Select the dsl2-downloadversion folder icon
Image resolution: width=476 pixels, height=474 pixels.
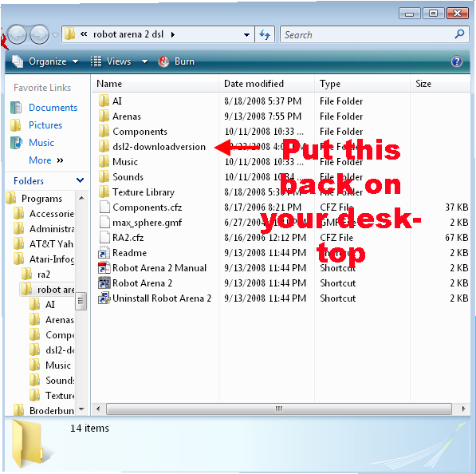[x=104, y=147]
